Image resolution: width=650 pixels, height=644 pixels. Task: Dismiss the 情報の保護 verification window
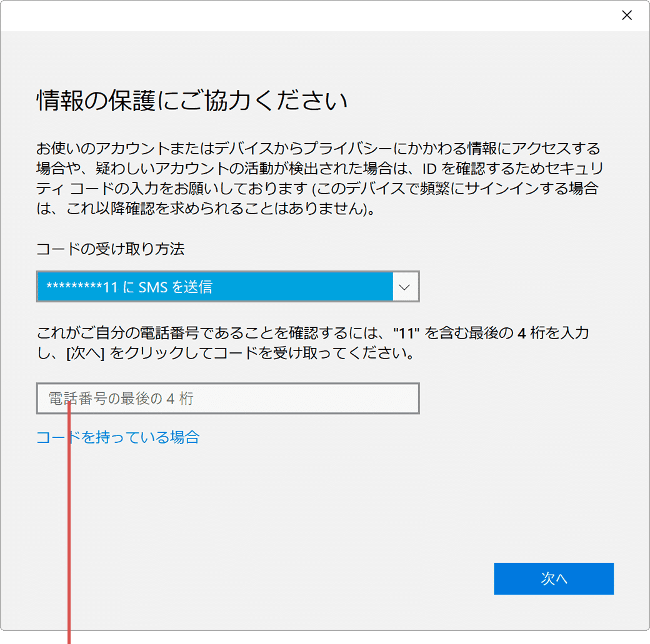(627, 15)
